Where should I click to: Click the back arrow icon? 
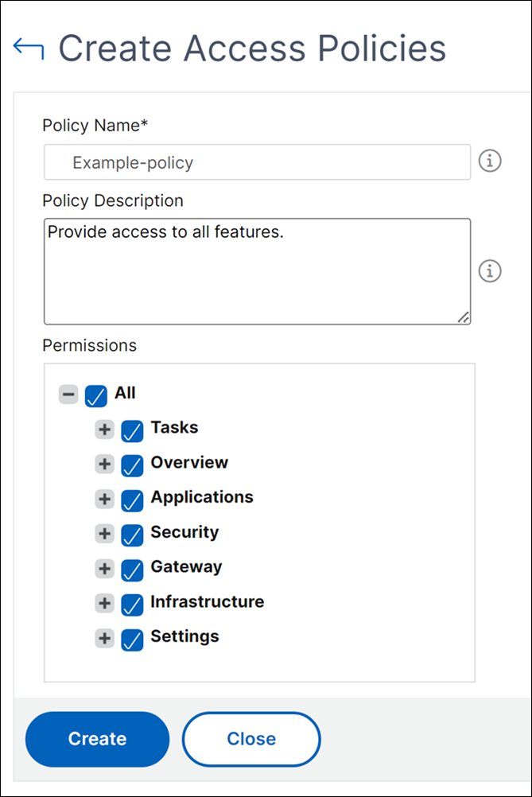coord(29,49)
